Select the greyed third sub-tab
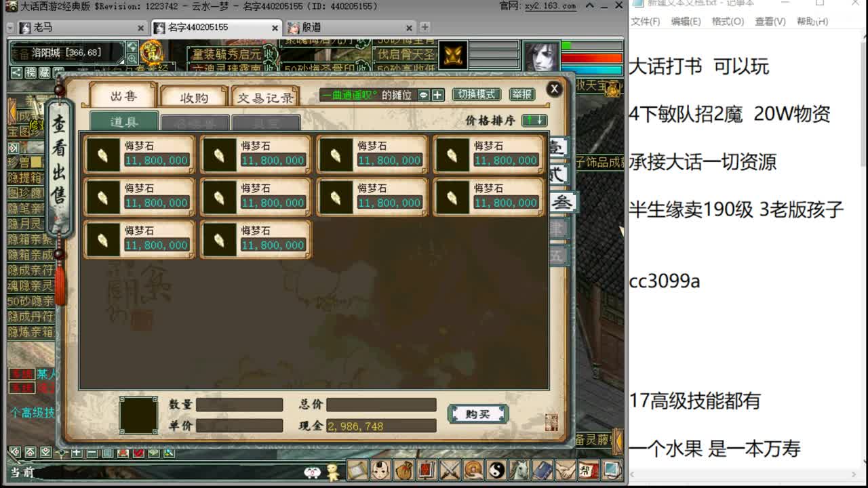 (x=266, y=123)
